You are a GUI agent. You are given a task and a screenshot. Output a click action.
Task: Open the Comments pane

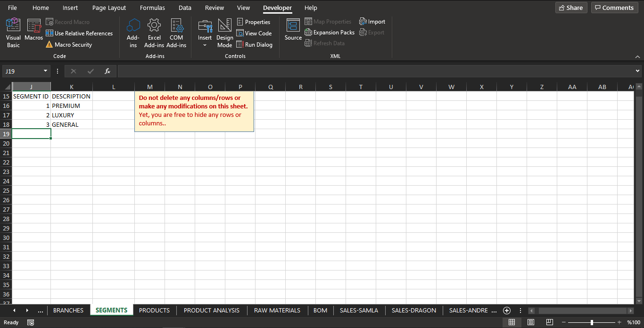point(614,8)
